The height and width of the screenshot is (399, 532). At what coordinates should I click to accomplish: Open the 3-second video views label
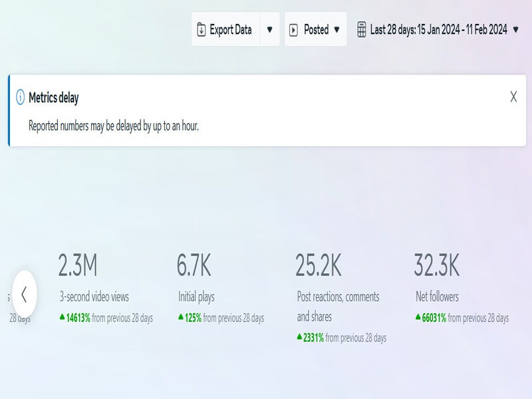pos(94,297)
